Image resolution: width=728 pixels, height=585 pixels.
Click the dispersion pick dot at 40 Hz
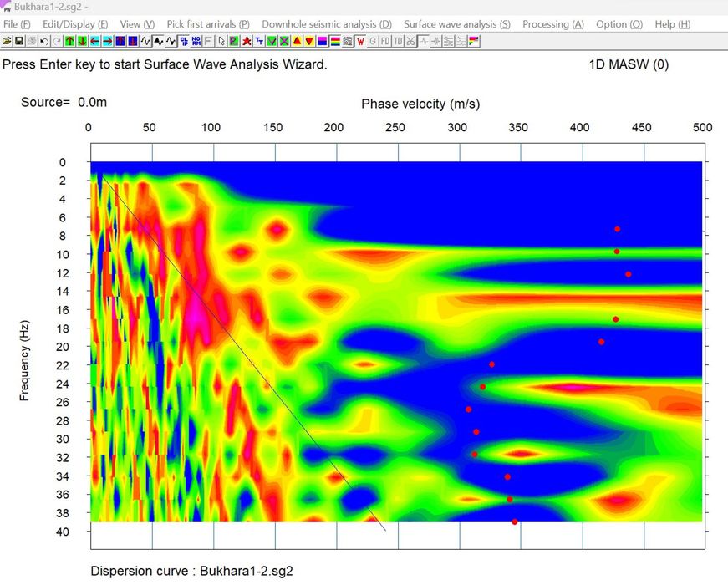pos(514,521)
